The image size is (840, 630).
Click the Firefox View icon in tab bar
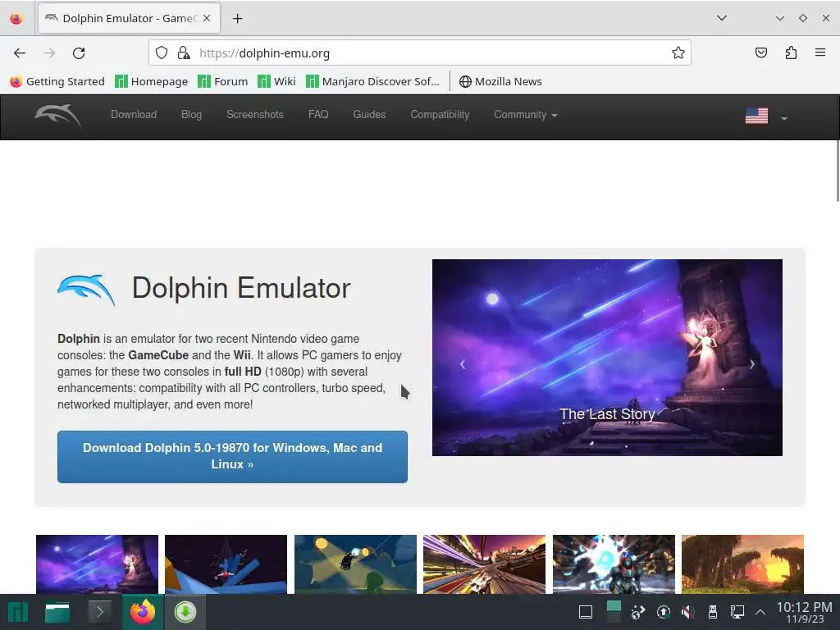click(16, 18)
